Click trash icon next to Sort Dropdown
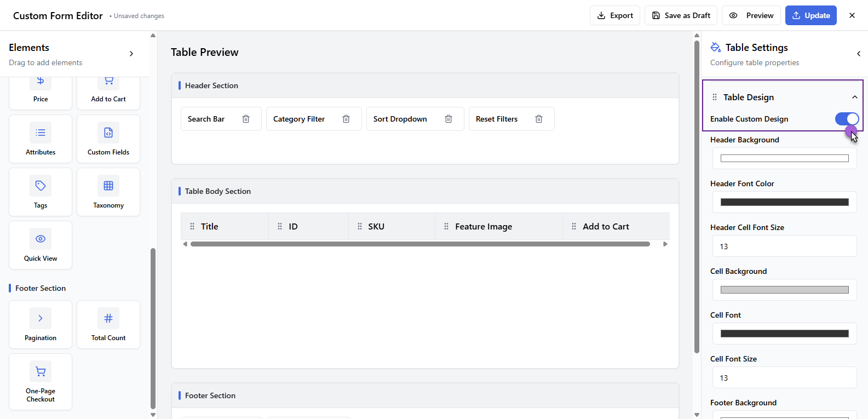 click(x=449, y=119)
